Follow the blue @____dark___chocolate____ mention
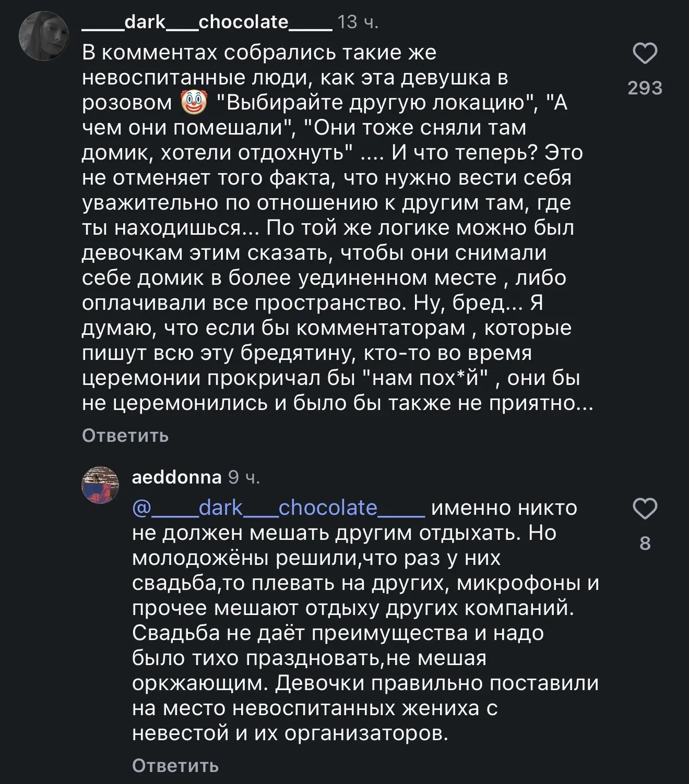Image resolution: width=689 pixels, height=784 pixels. (279, 508)
